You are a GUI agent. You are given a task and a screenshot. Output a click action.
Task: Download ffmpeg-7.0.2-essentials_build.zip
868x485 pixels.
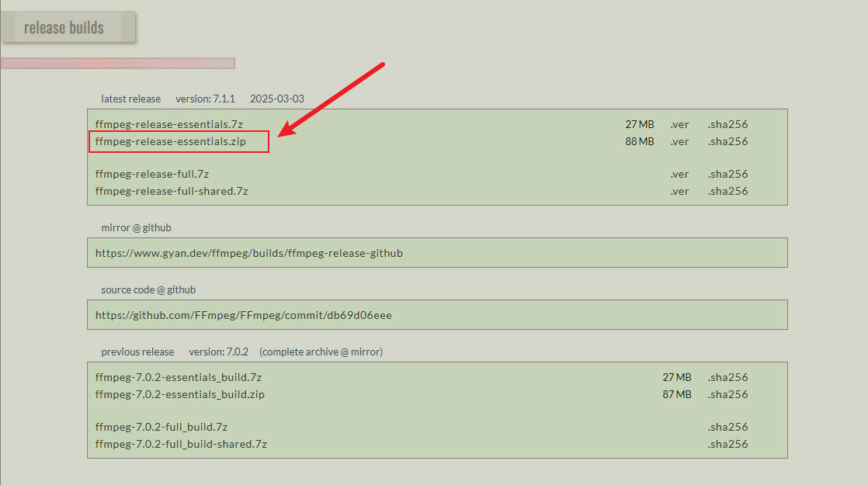click(180, 394)
